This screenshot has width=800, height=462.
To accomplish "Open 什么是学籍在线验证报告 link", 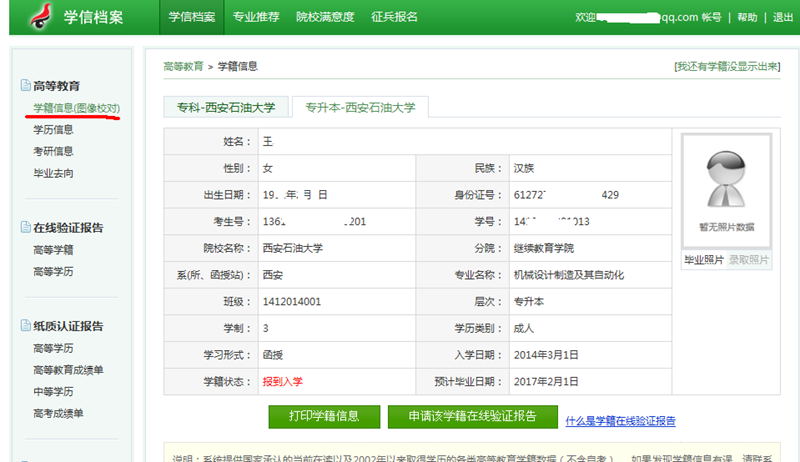I will (620, 421).
